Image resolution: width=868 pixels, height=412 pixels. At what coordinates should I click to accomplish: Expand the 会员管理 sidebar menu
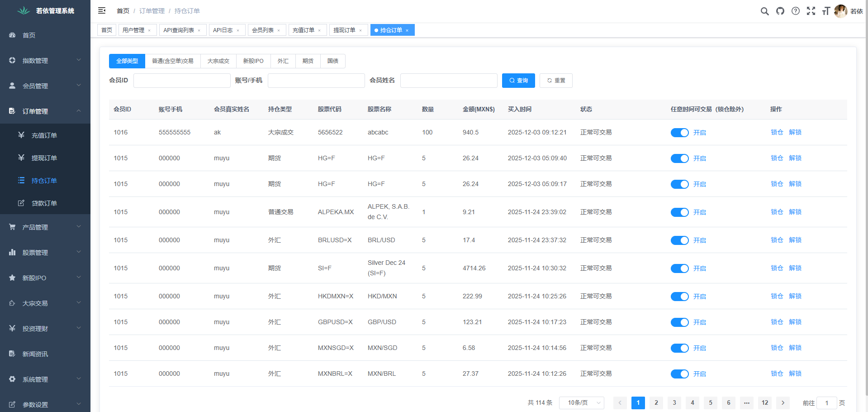click(45, 86)
